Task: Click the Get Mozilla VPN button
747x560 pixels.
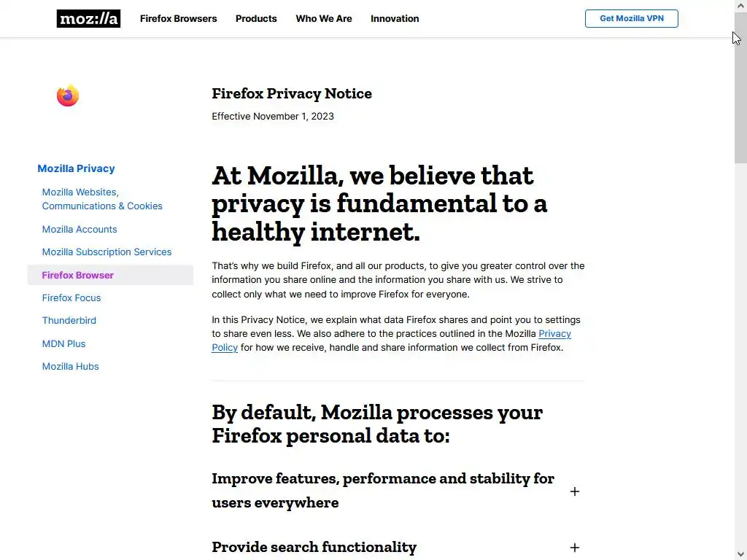Action: pos(631,18)
